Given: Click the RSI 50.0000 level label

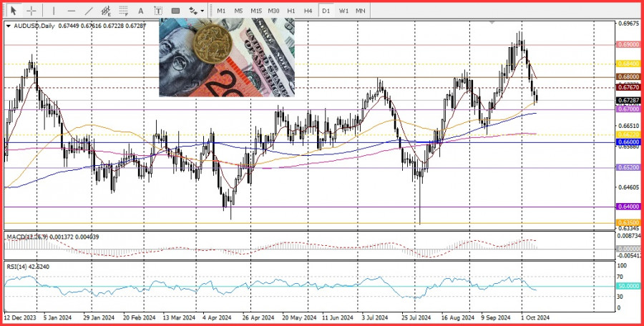Looking at the screenshot, I should 628,286.
